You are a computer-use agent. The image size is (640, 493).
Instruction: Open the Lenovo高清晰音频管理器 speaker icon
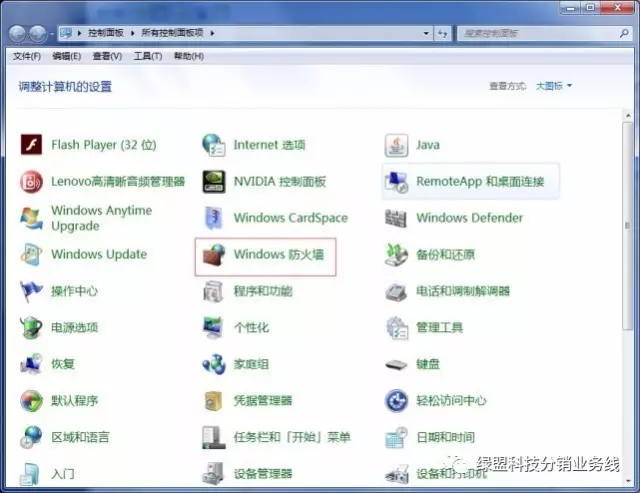click(x=31, y=182)
